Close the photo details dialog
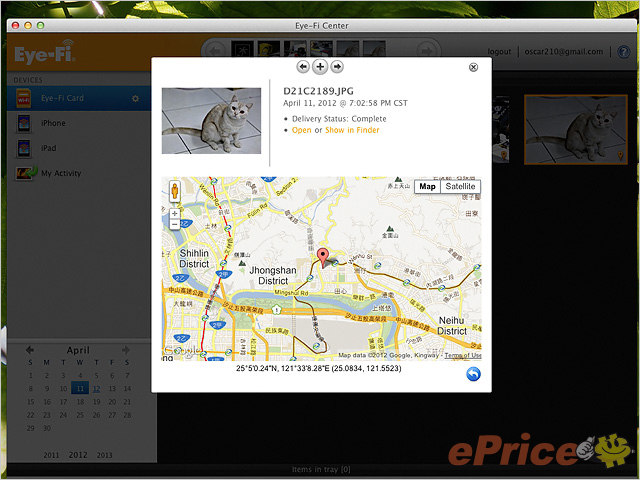 [473, 67]
